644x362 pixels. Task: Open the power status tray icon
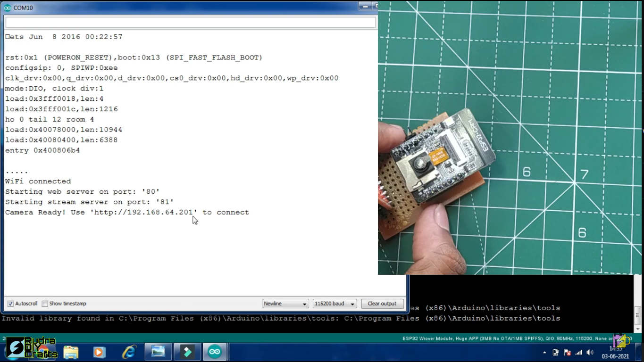click(556, 352)
